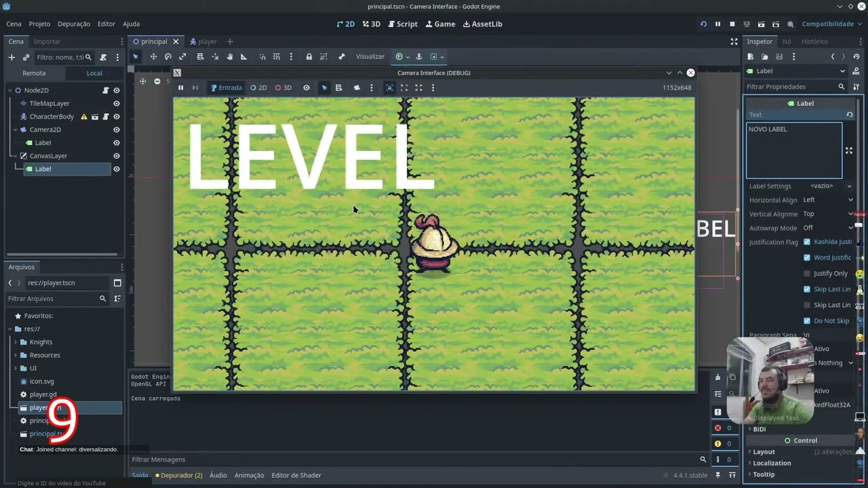Activate the Pan hand tool
868x488 pixels.
pyautogui.click(x=229, y=57)
